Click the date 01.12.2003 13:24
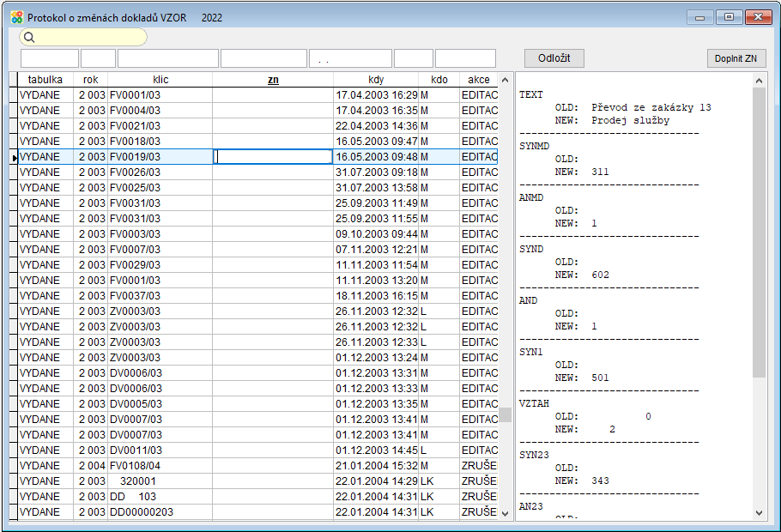This screenshot has height=532, width=781. [376, 358]
